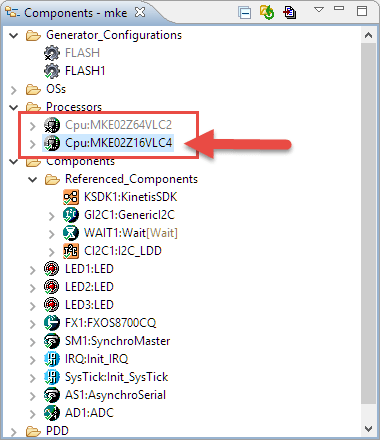Click the Cpu:MKE02Z16VLC4 chip icon
This screenshot has width=380, height=440.
(52, 143)
